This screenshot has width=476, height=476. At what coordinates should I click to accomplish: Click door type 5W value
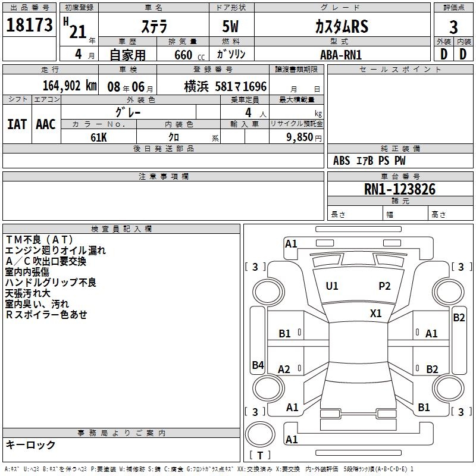click(230, 26)
